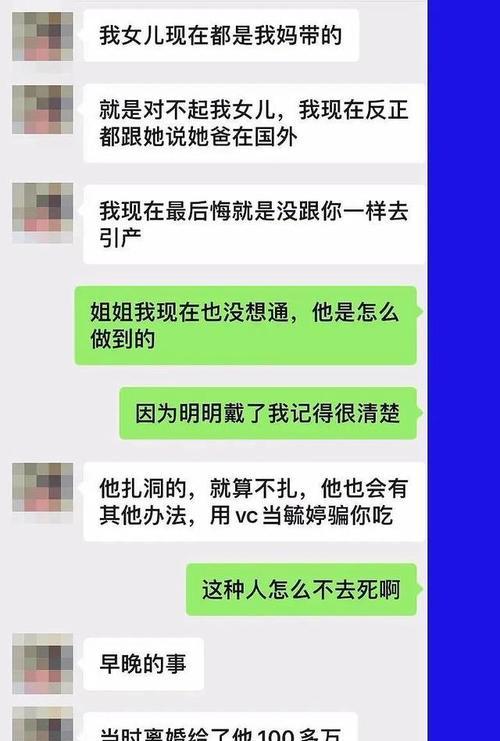Select green bubble '因为明明戴了我记得很清楚'

click(x=268, y=414)
